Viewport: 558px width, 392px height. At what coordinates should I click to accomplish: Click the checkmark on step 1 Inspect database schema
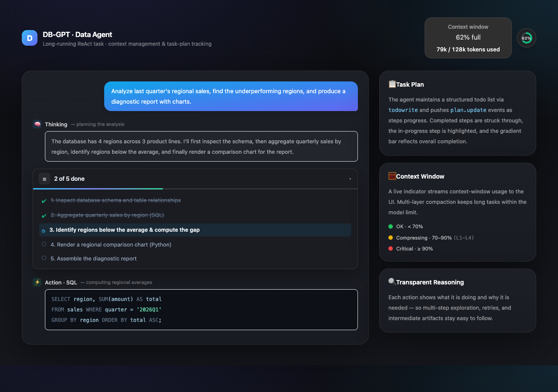point(44,201)
